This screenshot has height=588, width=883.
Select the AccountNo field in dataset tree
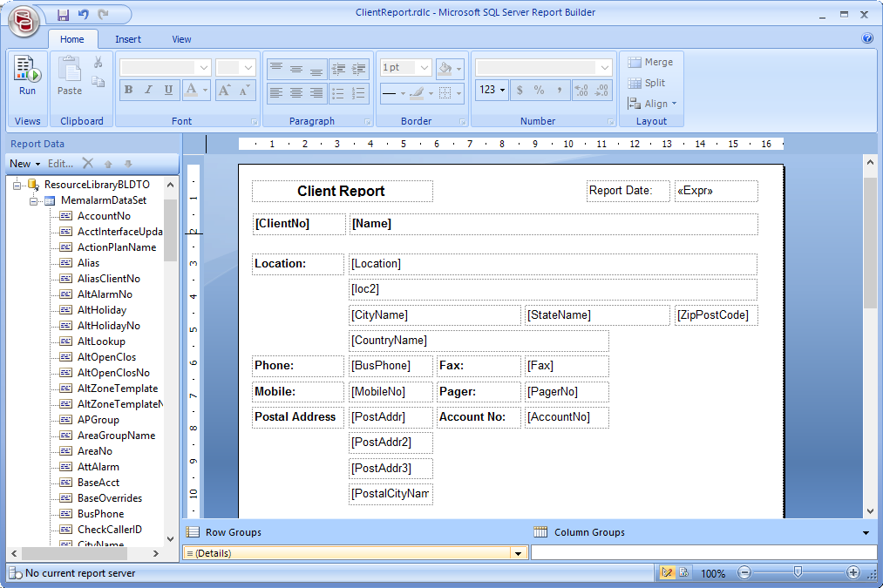click(x=104, y=216)
